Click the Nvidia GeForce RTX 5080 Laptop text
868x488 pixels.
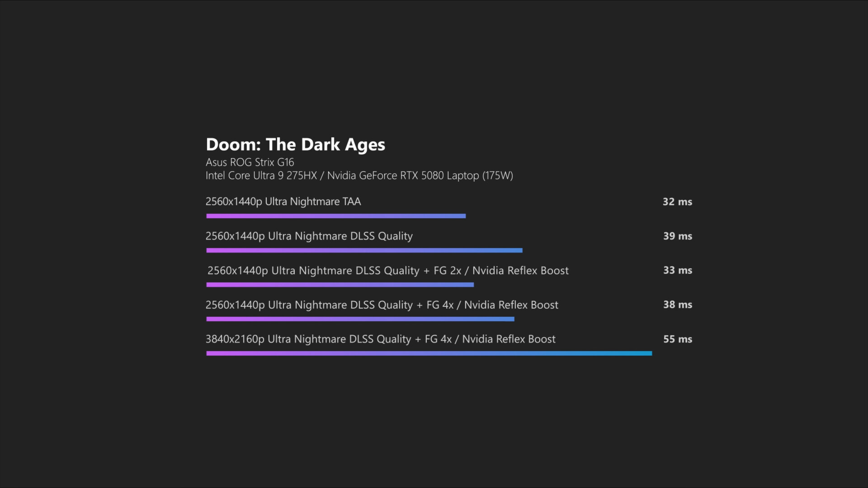[x=403, y=176]
